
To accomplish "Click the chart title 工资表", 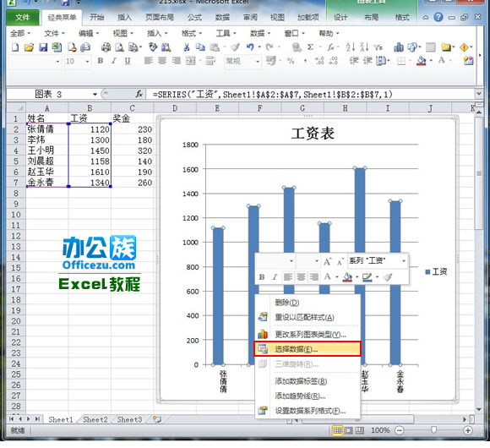I will pos(313,133).
